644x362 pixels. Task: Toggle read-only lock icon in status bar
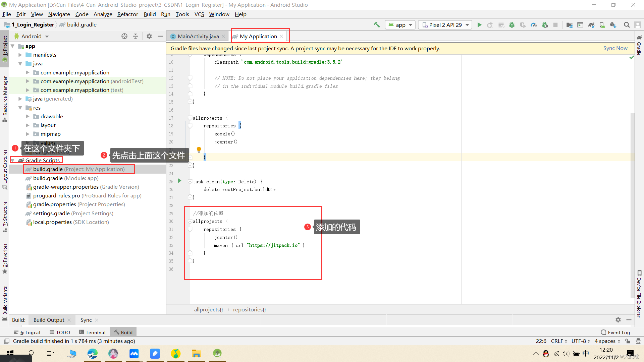[628, 341]
